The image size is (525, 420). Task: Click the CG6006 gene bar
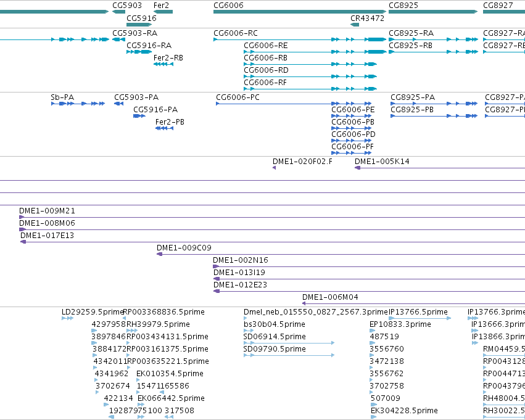tap(300, 12)
